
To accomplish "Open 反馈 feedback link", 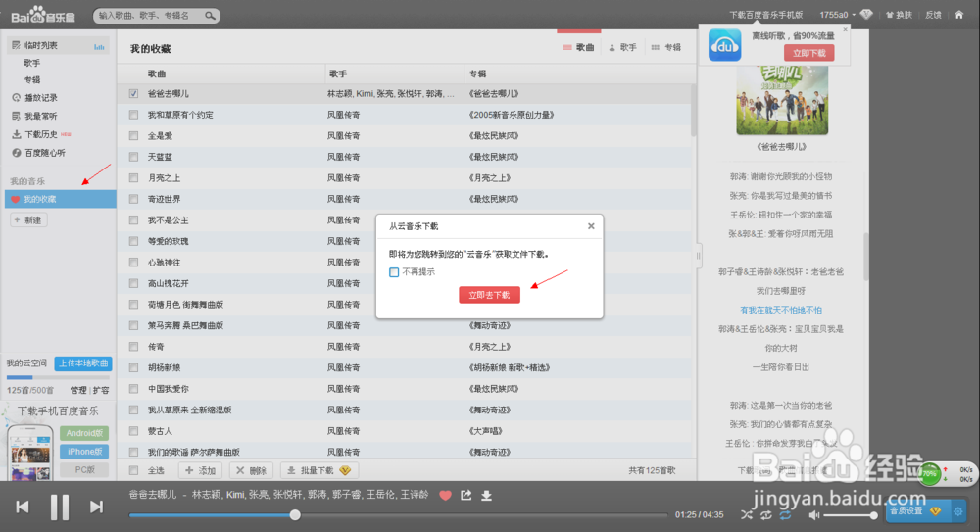I will 933,15.
